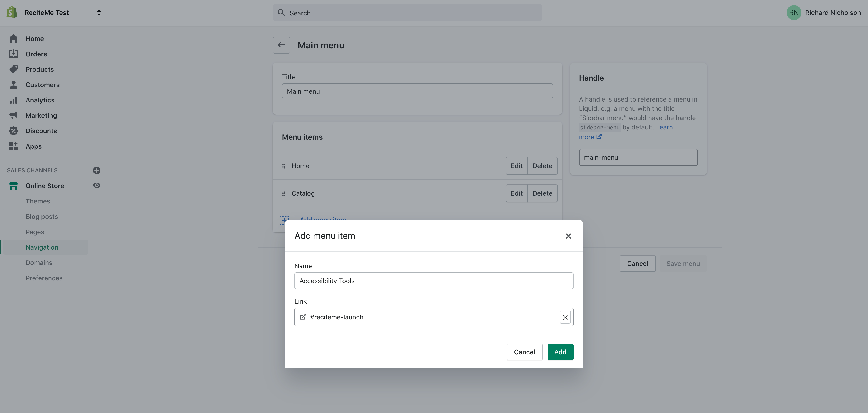This screenshot has width=868, height=413.
Task: Click the Orders sidebar icon
Action: [13, 54]
